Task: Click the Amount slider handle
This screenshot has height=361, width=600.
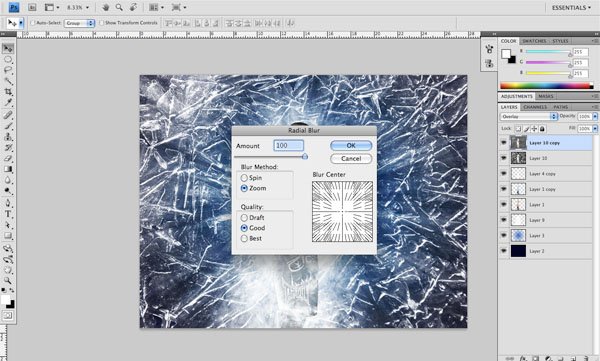Action: (x=305, y=156)
